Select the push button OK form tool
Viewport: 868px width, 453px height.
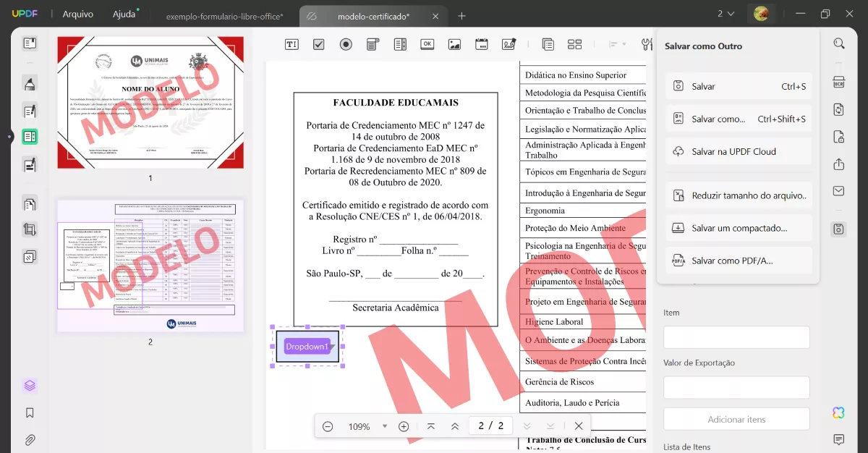tap(427, 44)
